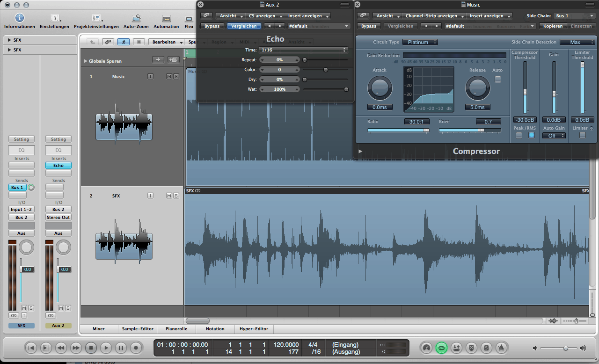This screenshot has height=364, width=599.
Task: Open the Bearbeiten menu in arrange area
Action: coord(166,42)
